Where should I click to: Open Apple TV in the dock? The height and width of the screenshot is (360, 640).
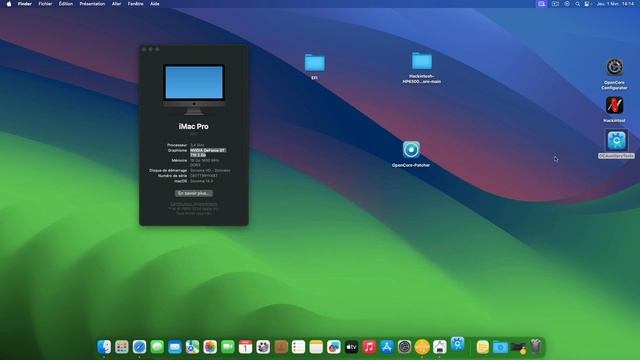[351, 347]
